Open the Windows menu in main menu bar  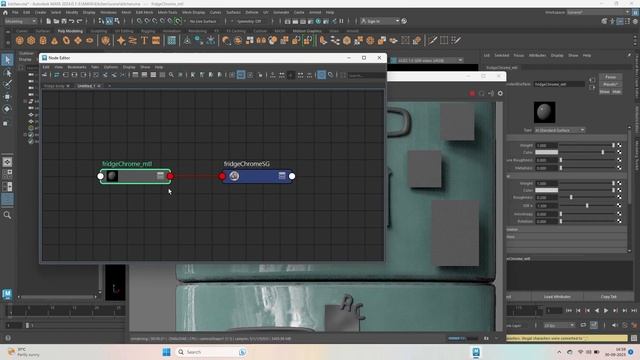click(x=108, y=13)
